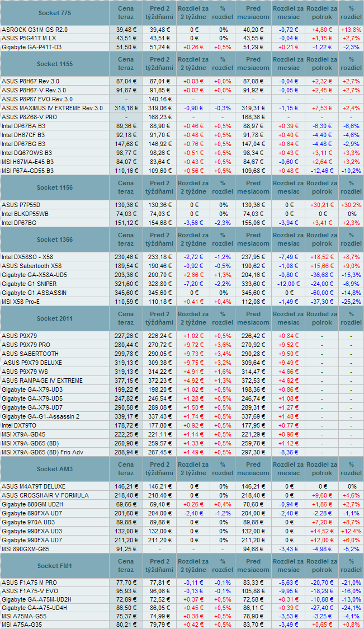Click the Socket 2011 section header
Viewport: 364px width, 629px height.
click(x=55, y=318)
